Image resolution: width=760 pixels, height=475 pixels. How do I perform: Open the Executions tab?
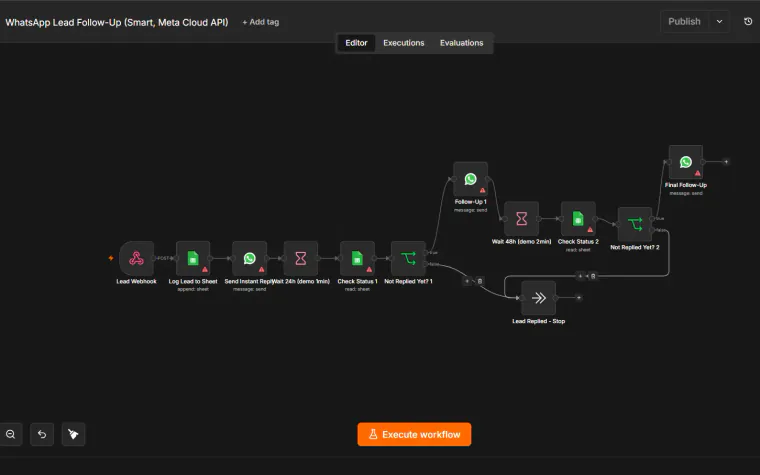(404, 43)
